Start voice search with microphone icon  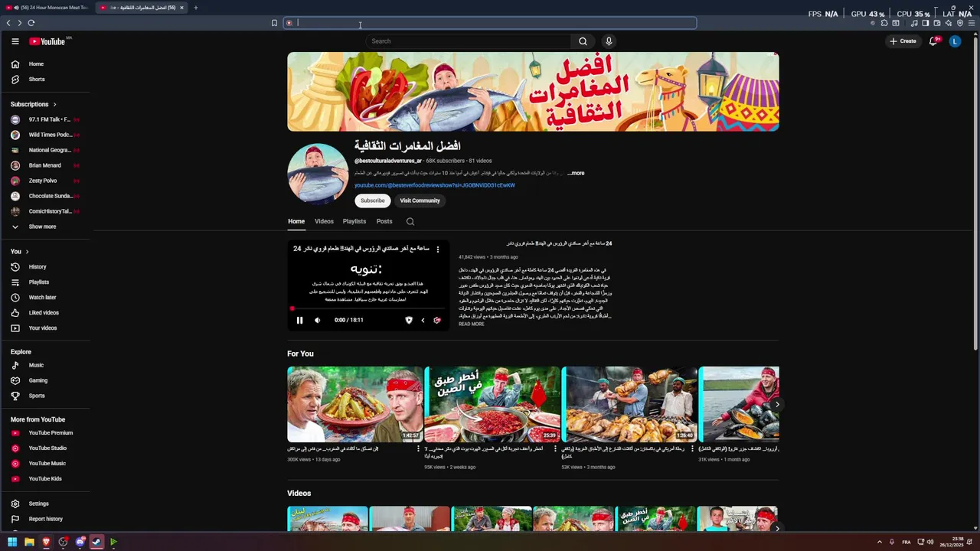point(609,41)
